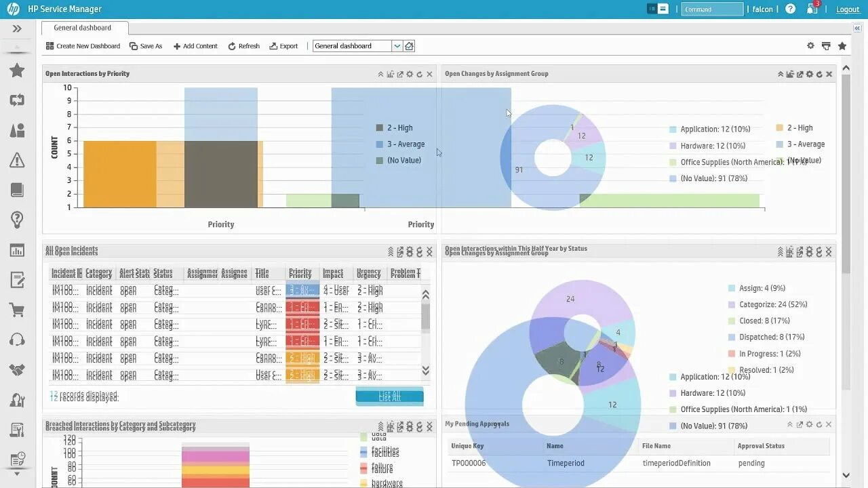Open the document with wrench sidebar icon
This screenshot has width=868, height=488.
click(17, 430)
